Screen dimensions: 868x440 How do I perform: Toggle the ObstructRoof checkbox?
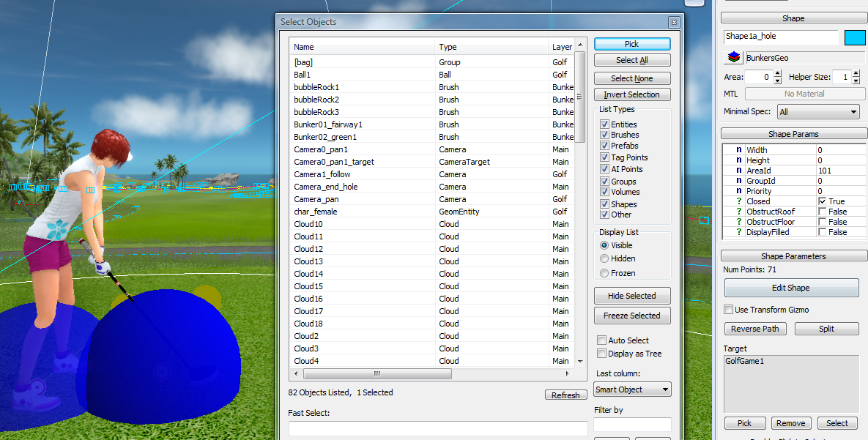822,212
